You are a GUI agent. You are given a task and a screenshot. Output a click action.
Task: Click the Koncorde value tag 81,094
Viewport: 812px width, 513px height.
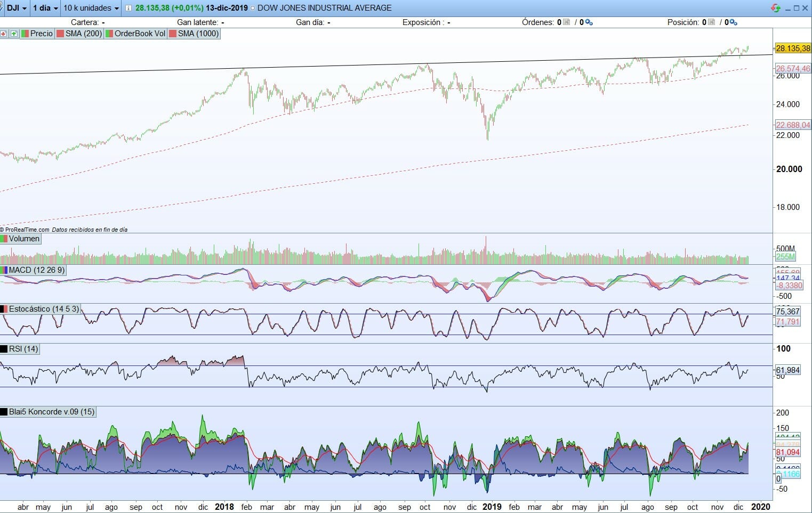(x=787, y=452)
